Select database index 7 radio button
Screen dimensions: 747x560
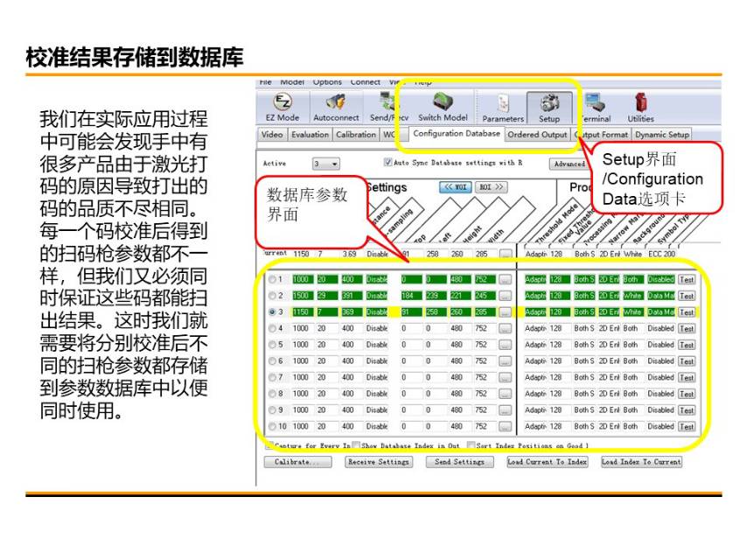click(x=272, y=377)
